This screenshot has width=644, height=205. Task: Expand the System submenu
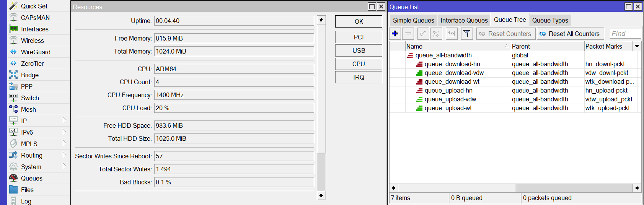tap(64, 166)
